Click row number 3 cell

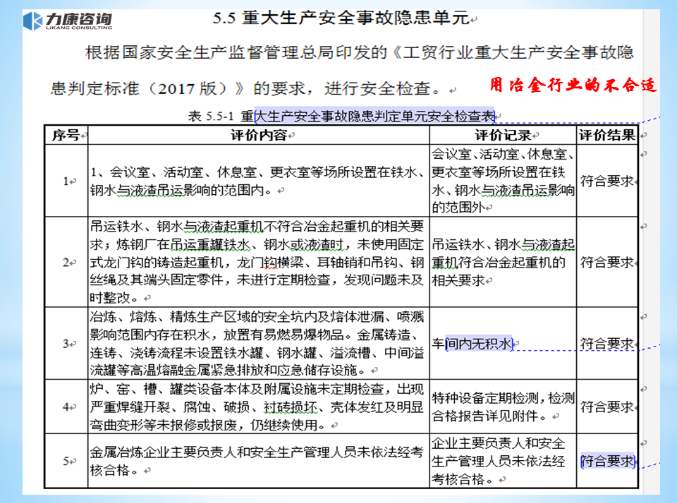pos(66,344)
